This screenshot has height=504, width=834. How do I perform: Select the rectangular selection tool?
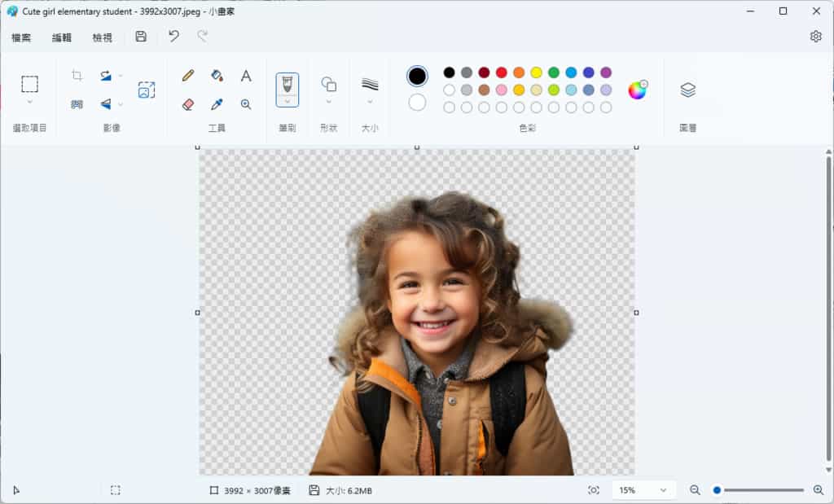pyautogui.click(x=30, y=84)
